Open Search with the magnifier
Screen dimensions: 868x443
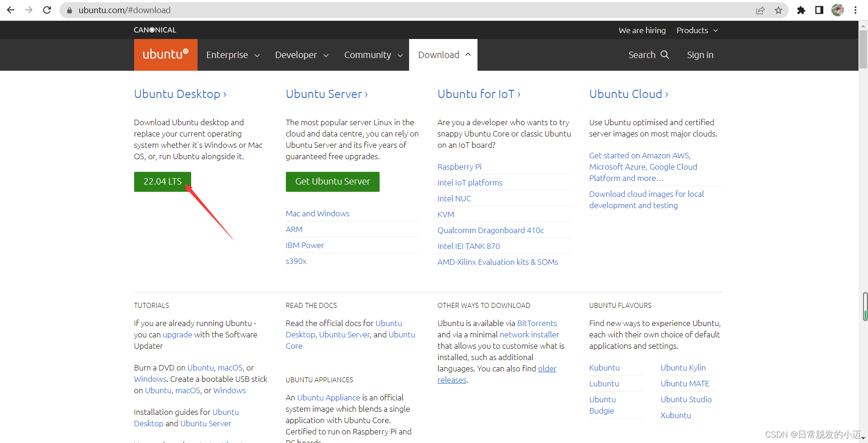click(648, 55)
